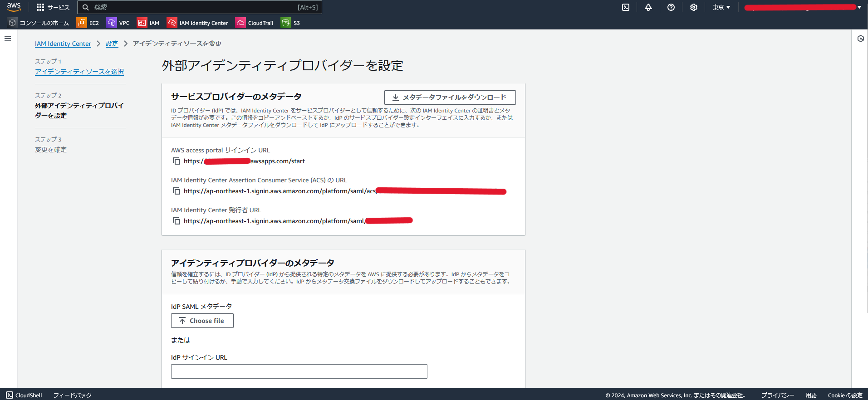Go to step アイデンティティソースを選択
This screenshot has width=868, height=400.
point(79,72)
